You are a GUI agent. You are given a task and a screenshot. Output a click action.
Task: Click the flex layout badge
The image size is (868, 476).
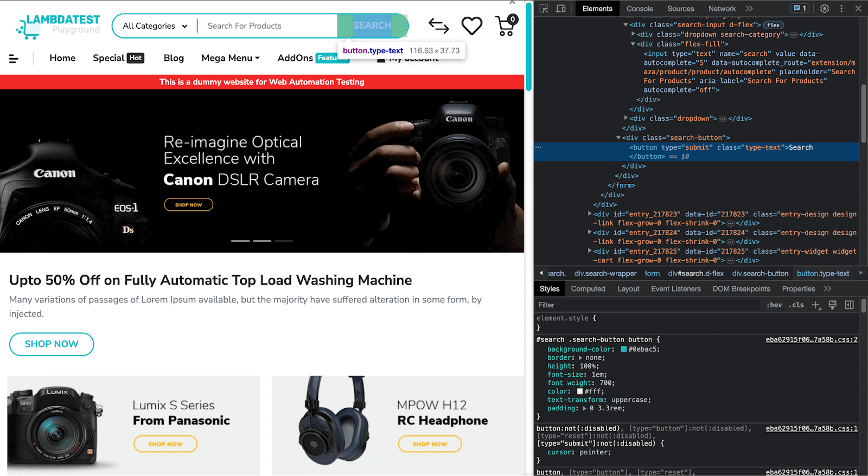pyautogui.click(x=774, y=25)
